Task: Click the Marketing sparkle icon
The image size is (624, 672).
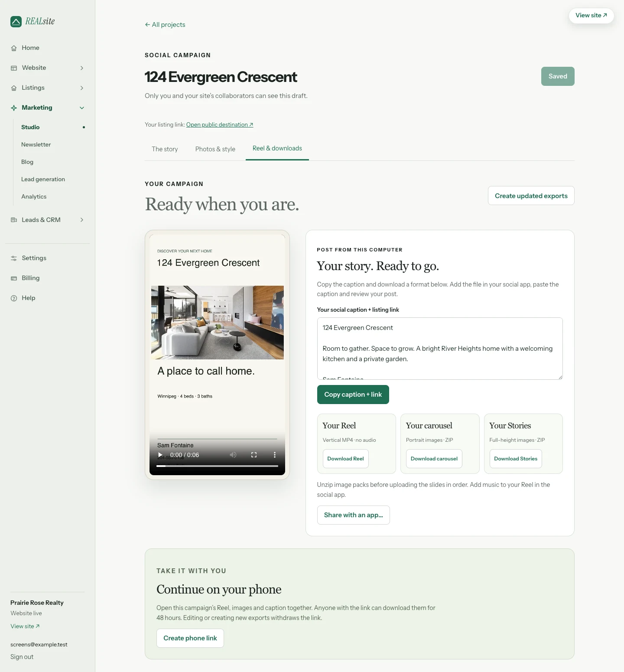Action: tap(14, 108)
